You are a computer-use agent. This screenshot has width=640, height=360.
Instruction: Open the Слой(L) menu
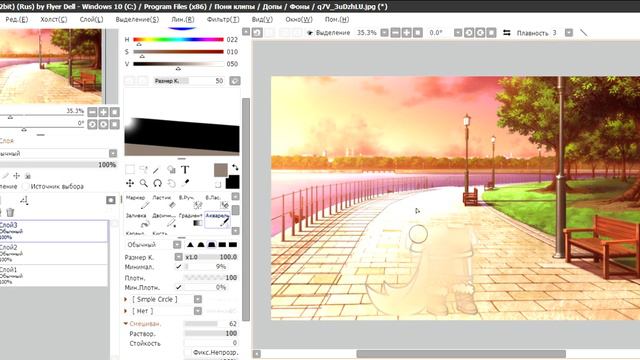[x=91, y=20]
